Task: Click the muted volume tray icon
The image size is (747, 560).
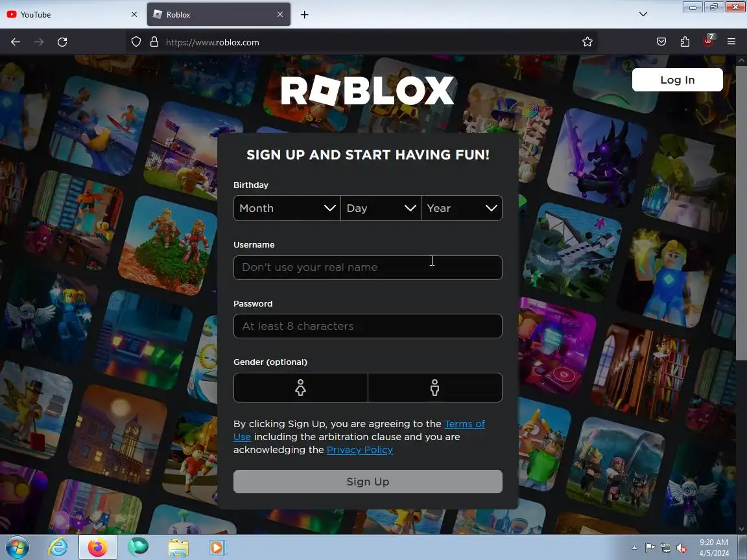Action: [682, 548]
